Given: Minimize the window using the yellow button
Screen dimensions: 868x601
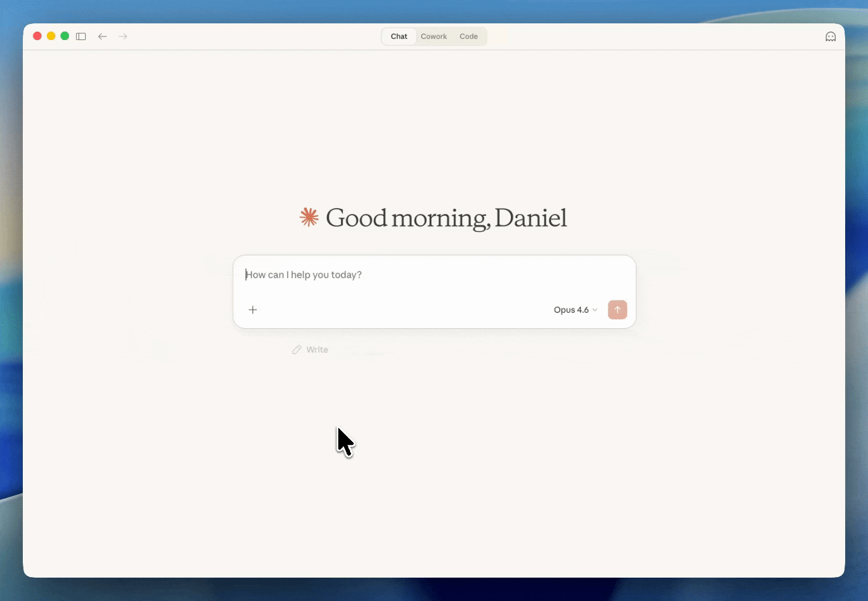Looking at the screenshot, I should click(51, 36).
